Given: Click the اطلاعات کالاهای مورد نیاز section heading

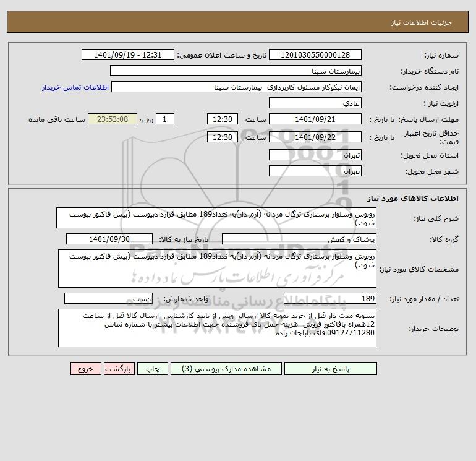Looking at the screenshot, I should click(413, 199).
